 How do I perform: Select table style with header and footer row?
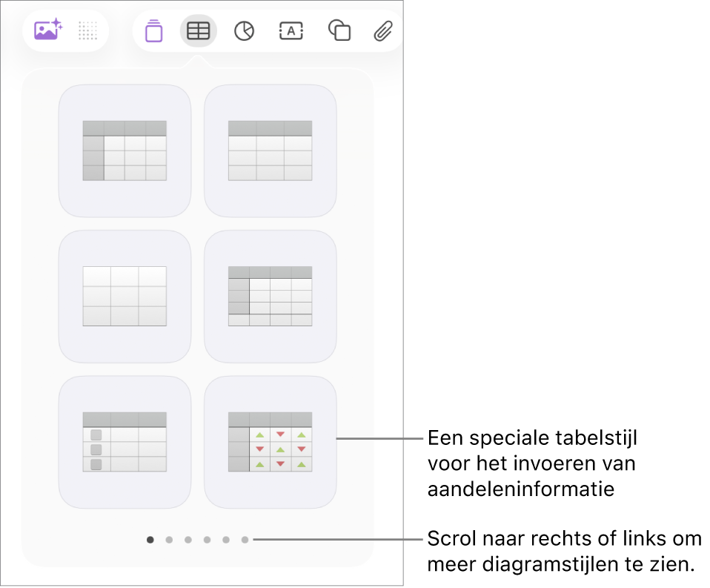270,297
